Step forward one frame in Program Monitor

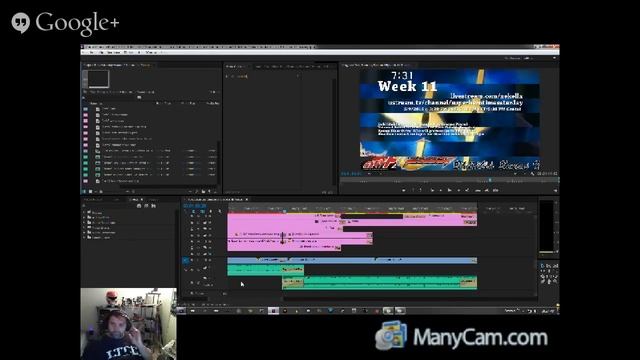click(458, 190)
